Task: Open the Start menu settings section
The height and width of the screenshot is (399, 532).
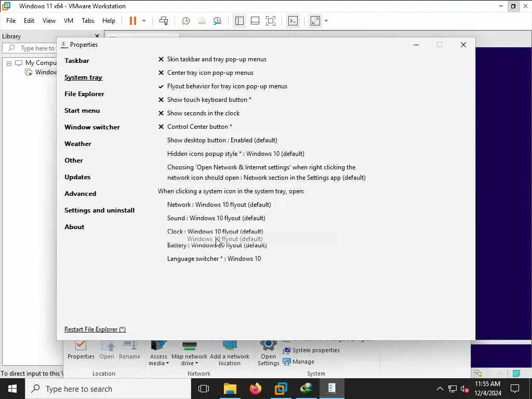Action: coord(82,111)
